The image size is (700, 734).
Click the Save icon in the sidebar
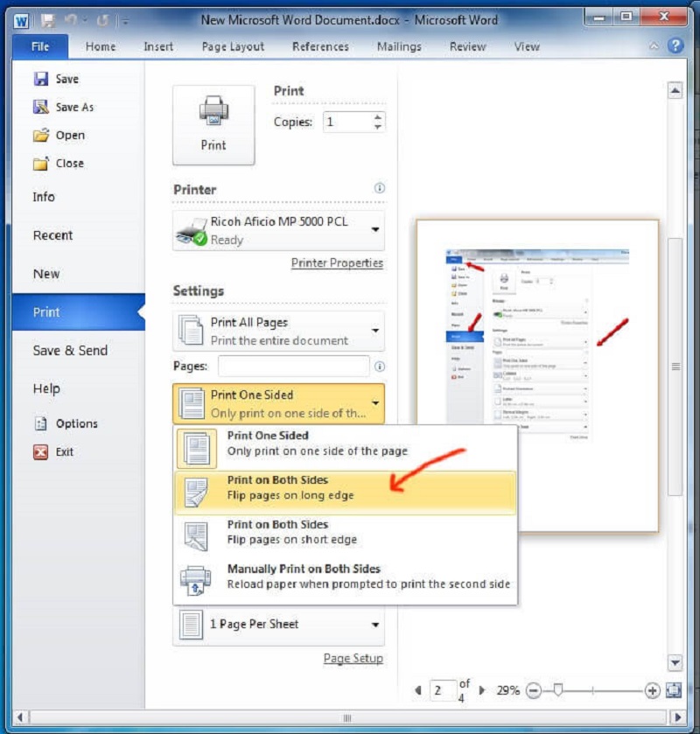[40, 79]
